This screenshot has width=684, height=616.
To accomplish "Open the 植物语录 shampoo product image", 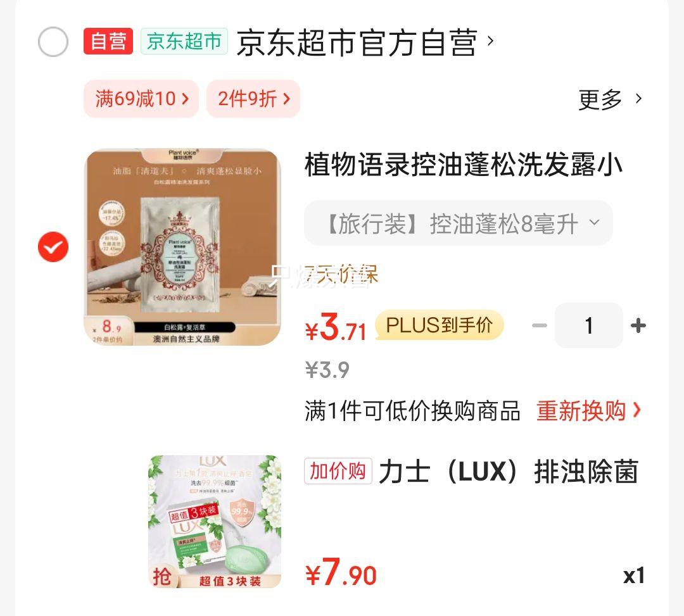I will [x=182, y=247].
